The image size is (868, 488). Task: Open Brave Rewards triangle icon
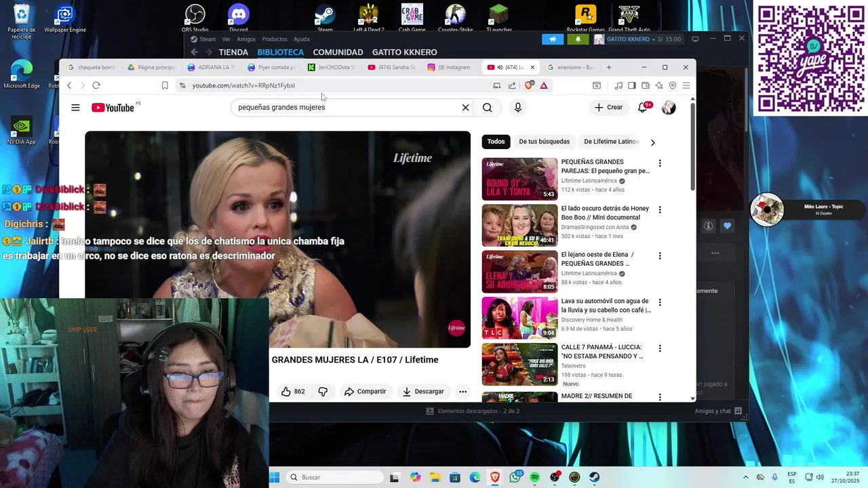coord(544,85)
